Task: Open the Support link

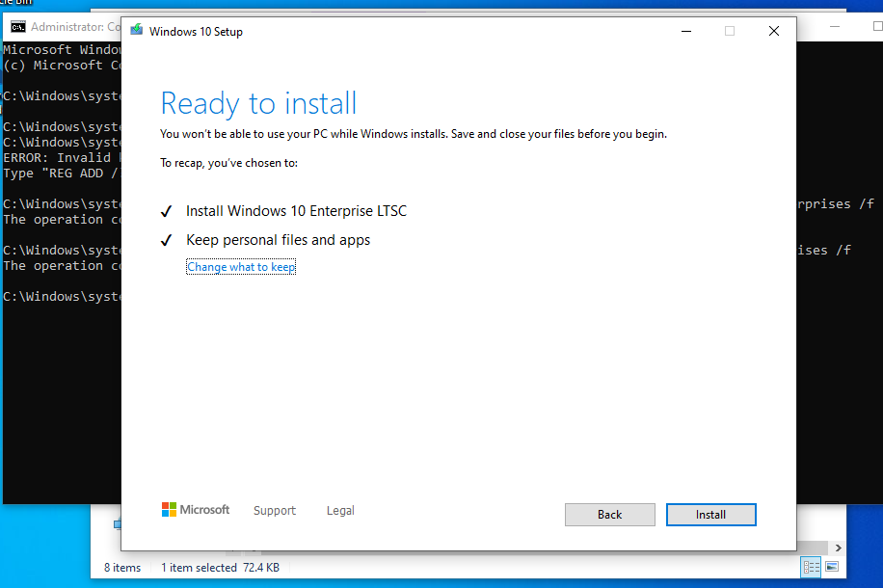Action: coord(274,510)
